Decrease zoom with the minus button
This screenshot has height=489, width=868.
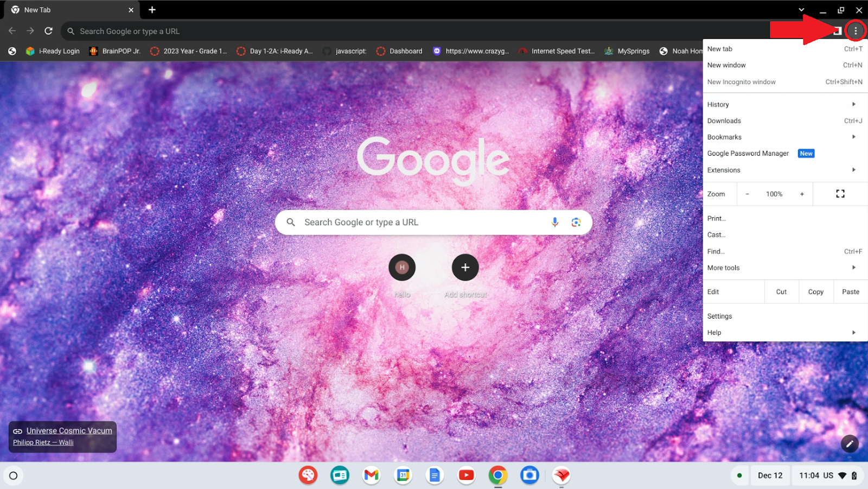[747, 194]
